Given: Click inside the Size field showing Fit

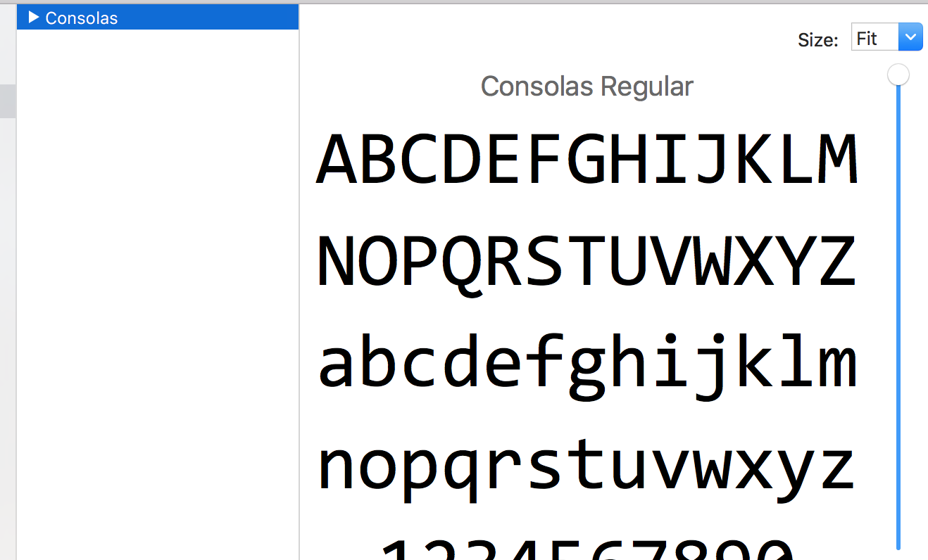Looking at the screenshot, I should [873, 38].
